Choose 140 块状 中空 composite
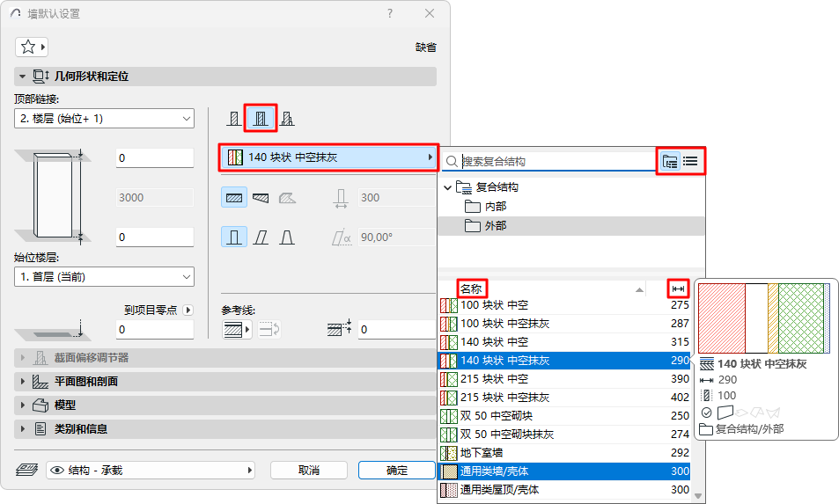The height and width of the screenshot is (504, 839). [564, 342]
